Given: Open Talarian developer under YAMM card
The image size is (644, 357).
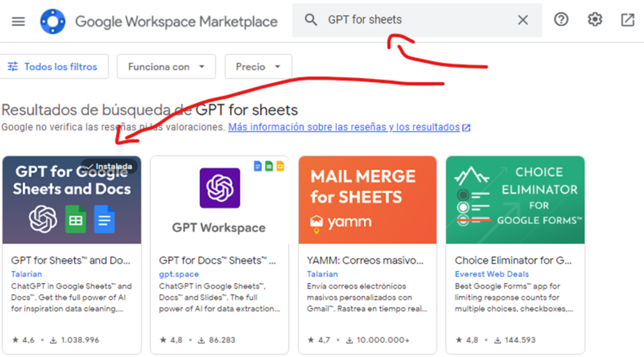Looking at the screenshot, I should (x=322, y=274).
